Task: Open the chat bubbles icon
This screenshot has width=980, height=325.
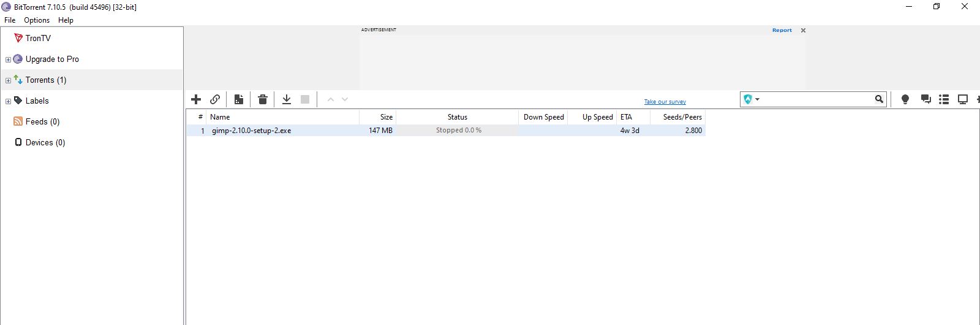Action: point(925,99)
